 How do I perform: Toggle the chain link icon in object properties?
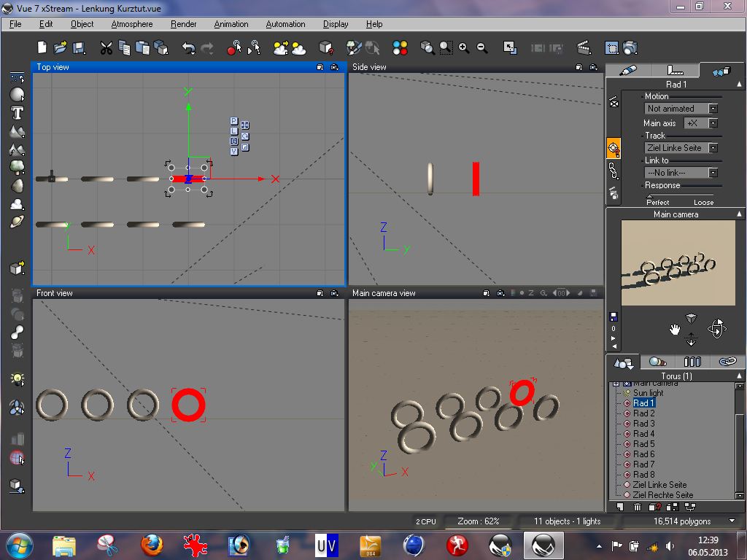click(x=614, y=171)
